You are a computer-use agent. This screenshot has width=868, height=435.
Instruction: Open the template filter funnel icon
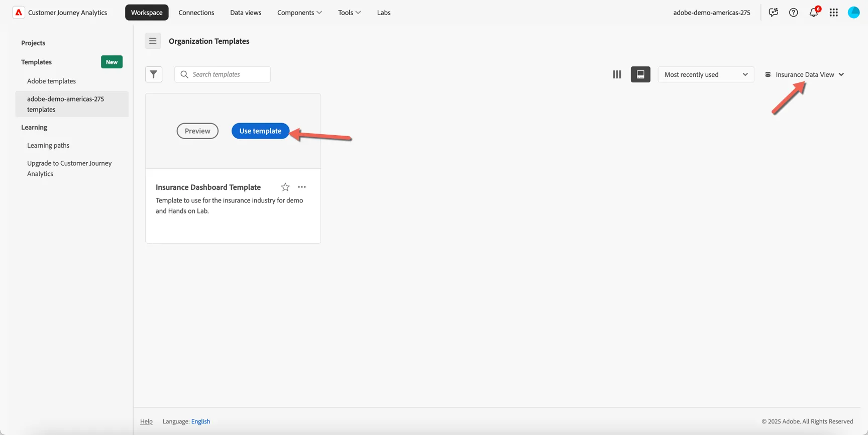click(x=154, y=74)
